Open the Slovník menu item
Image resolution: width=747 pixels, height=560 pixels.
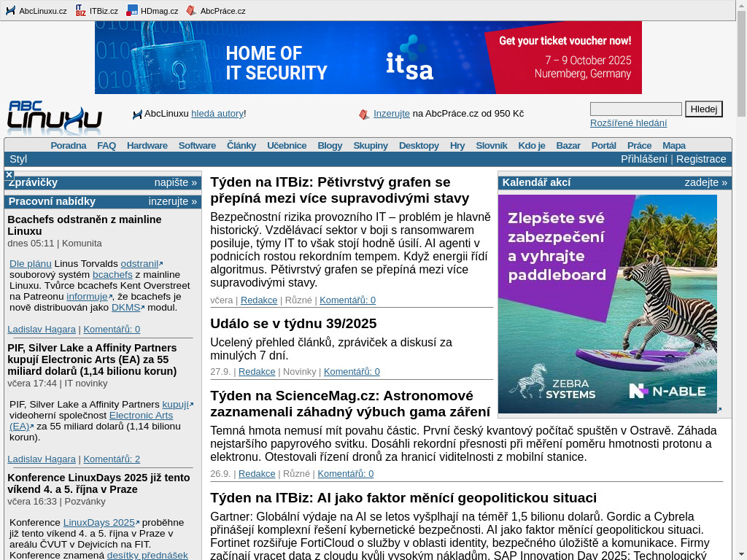coord(491,145)
